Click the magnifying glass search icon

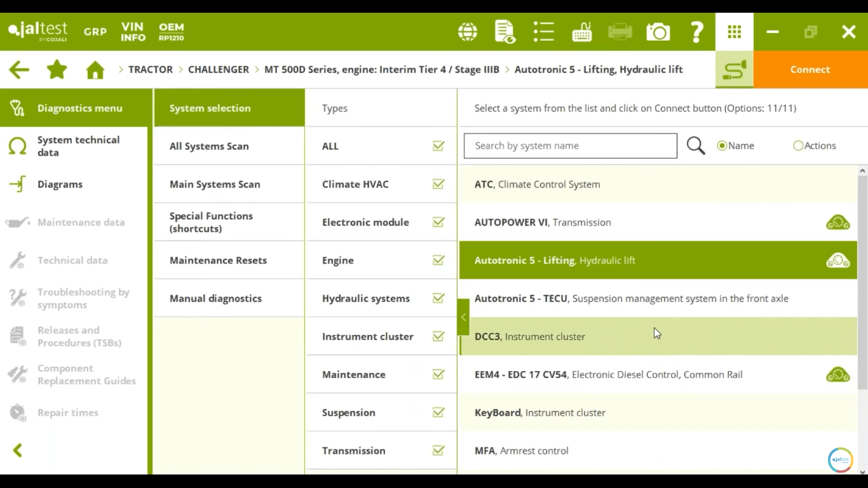pyautogui.click(x=696, y=146)
